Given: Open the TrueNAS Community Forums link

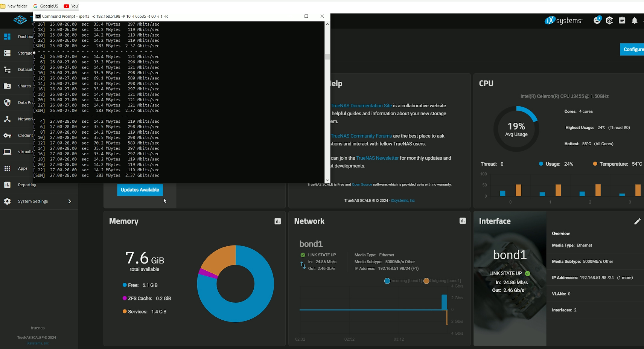Looking at the screenshot, I should tap(361, 136).
